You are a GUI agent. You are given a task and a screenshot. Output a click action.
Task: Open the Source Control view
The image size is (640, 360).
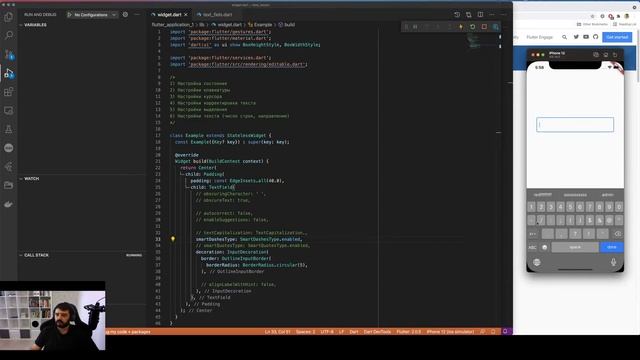9,54
